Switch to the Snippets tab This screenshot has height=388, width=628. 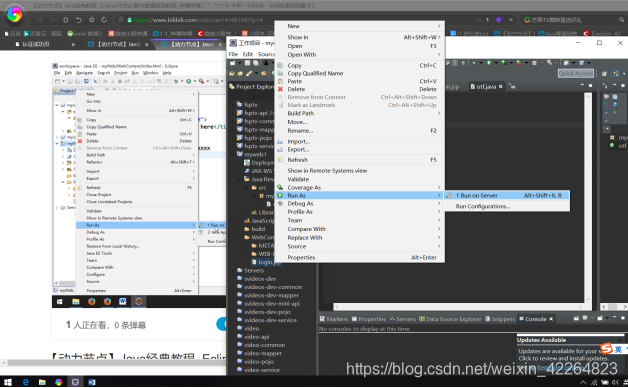point(500,319)
